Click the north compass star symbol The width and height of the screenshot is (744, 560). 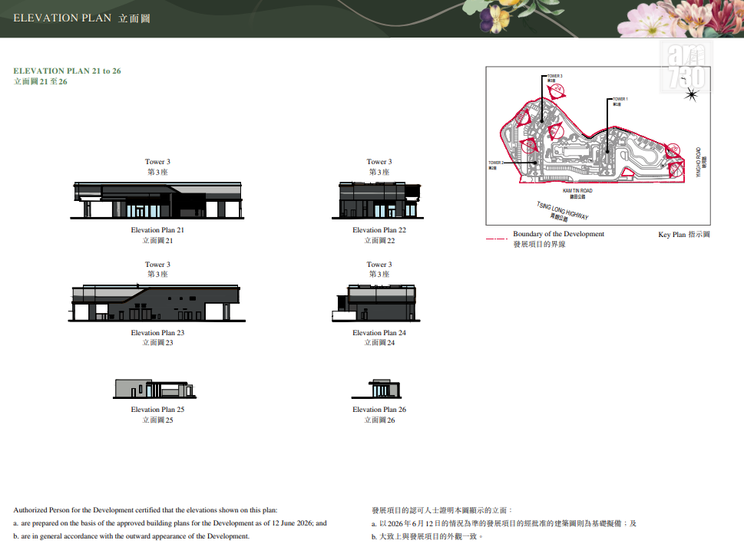point(691,95)
